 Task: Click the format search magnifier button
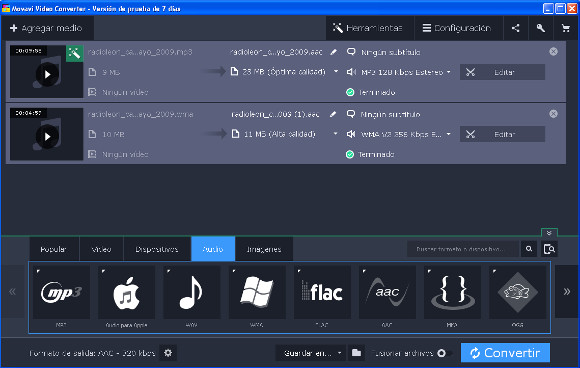click(x=529, y=249)
